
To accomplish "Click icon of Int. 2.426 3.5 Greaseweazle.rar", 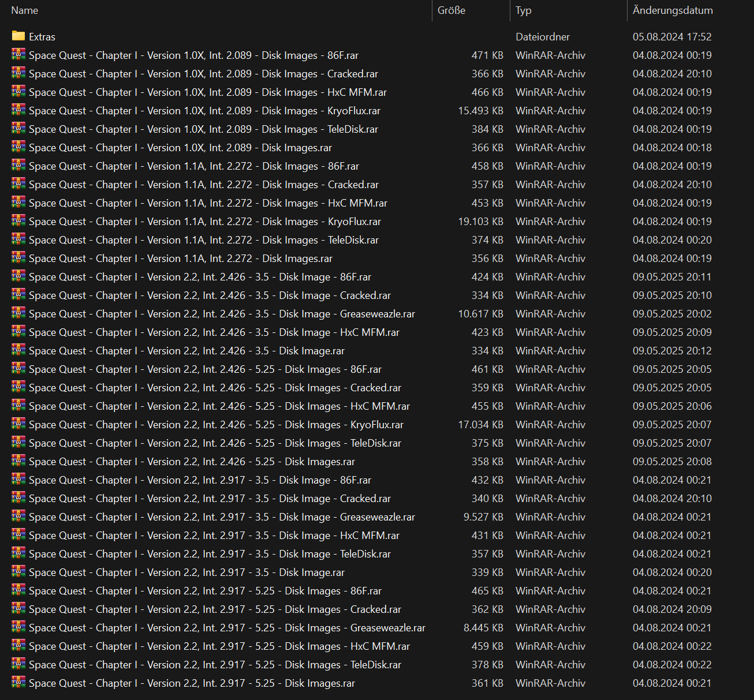I will (x=18, y=313).
